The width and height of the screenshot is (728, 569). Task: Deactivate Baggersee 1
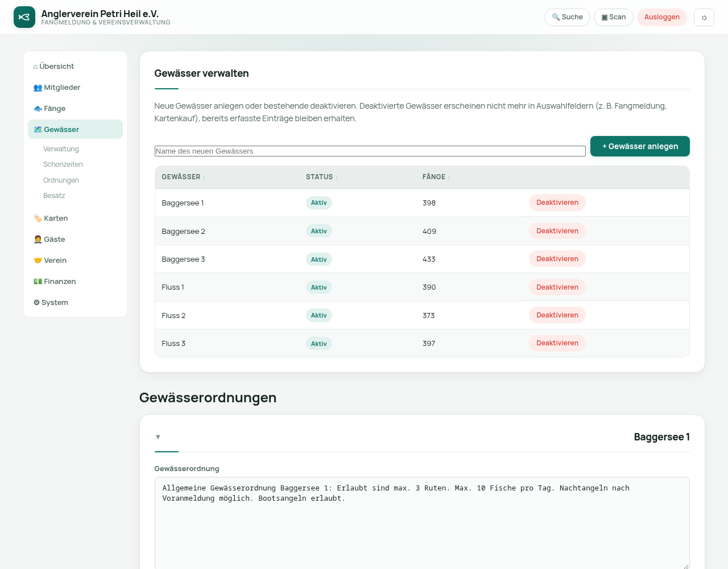(557, 203)
